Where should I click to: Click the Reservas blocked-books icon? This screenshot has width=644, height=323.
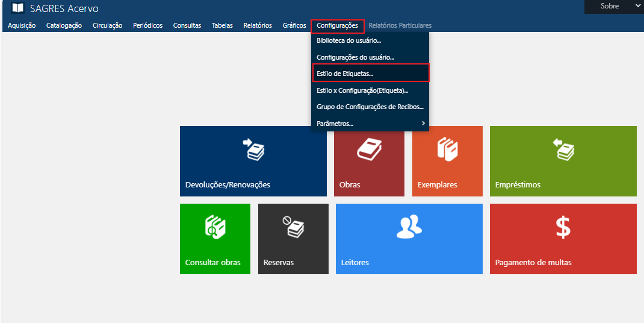click(293, 227)
